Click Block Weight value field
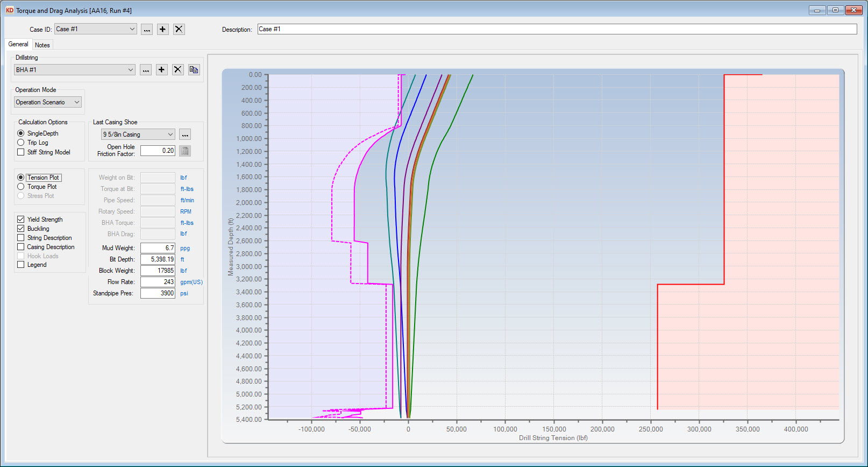This screenshot has width=868, height=467. (158, 271)
